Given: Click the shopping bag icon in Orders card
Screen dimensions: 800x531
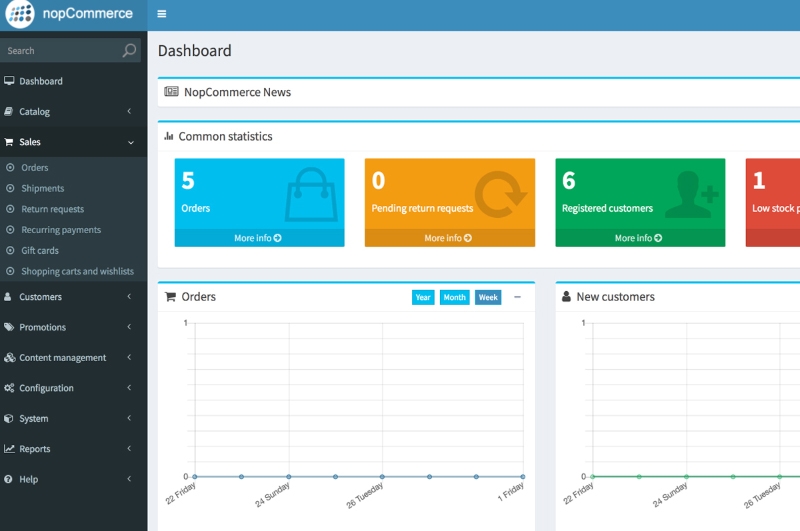Looking at the screenshot, I should 311,195.
